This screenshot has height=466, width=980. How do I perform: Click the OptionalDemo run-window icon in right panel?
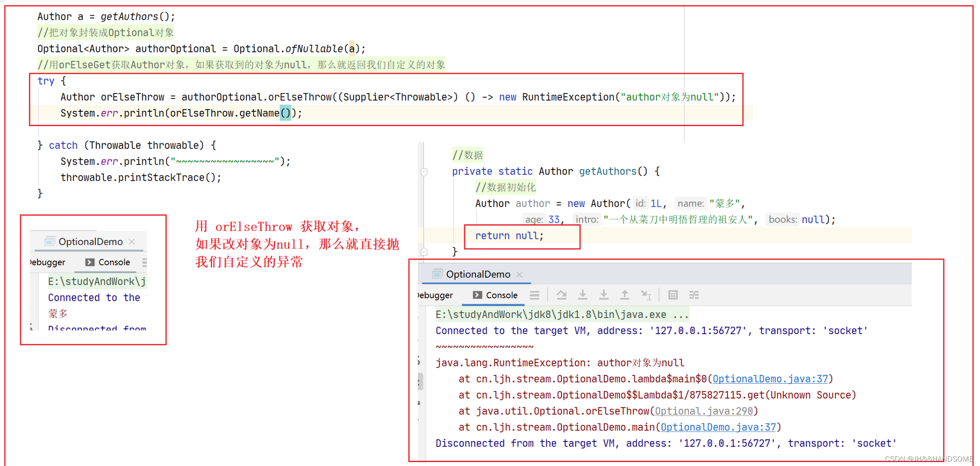coord(437,274)
